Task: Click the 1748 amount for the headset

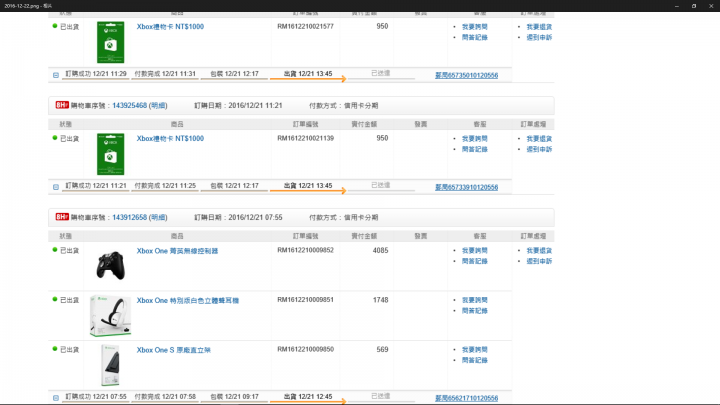Action: tap(380, 300)
